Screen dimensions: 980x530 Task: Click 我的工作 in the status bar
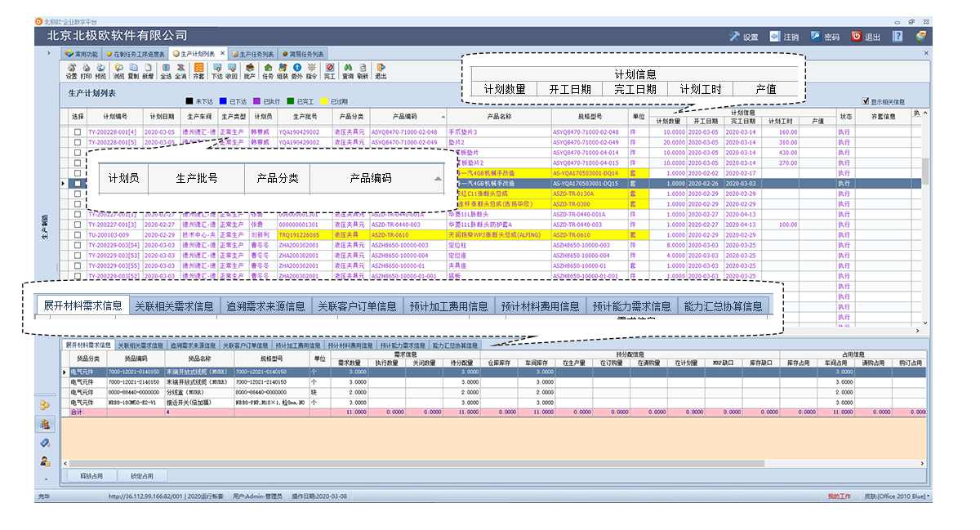[x=839, y=496]
